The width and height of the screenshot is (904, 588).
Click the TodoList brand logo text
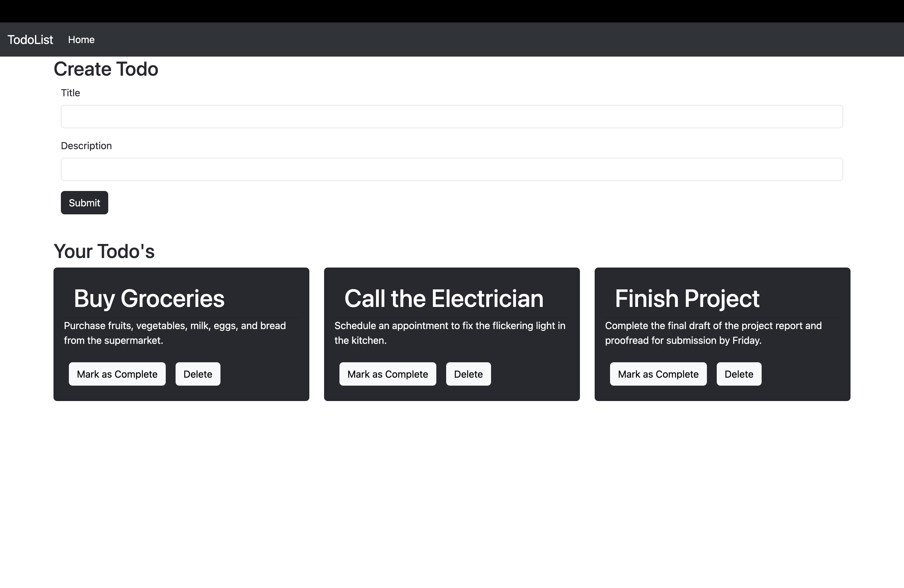pyautogui.click(x=30, y=39)
